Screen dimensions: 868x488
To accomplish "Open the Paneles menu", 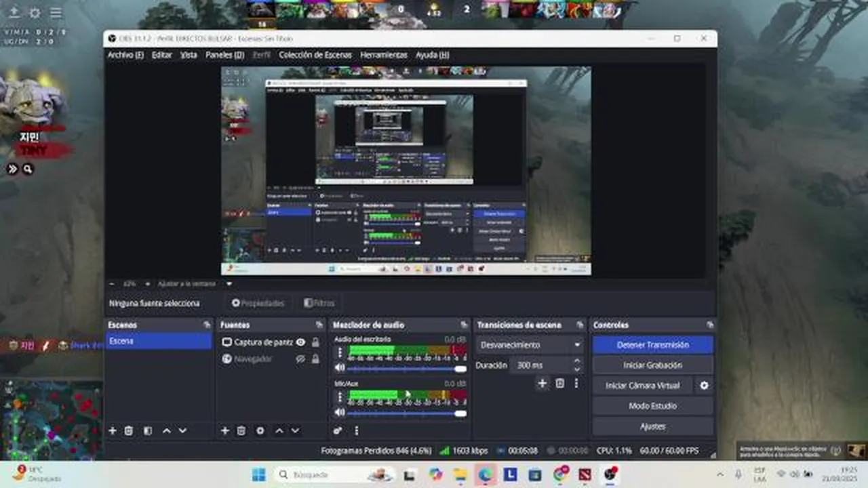I will point(224,55).
